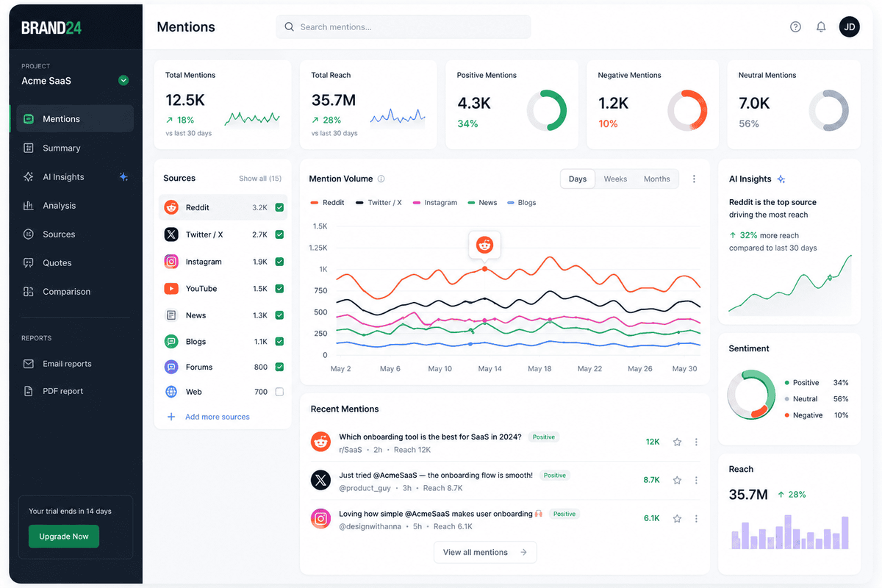Image resolution: width=882 pixels, height=588 pixels.
Task: Click the News source icon in Sources list
Action: pyautogui.click(x=171, y=315)
